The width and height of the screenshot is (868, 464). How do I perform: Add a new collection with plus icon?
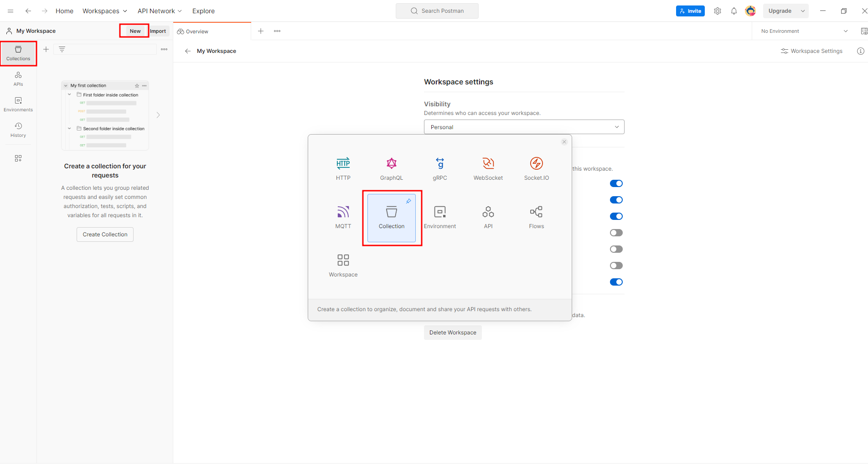tap(46, 49)
